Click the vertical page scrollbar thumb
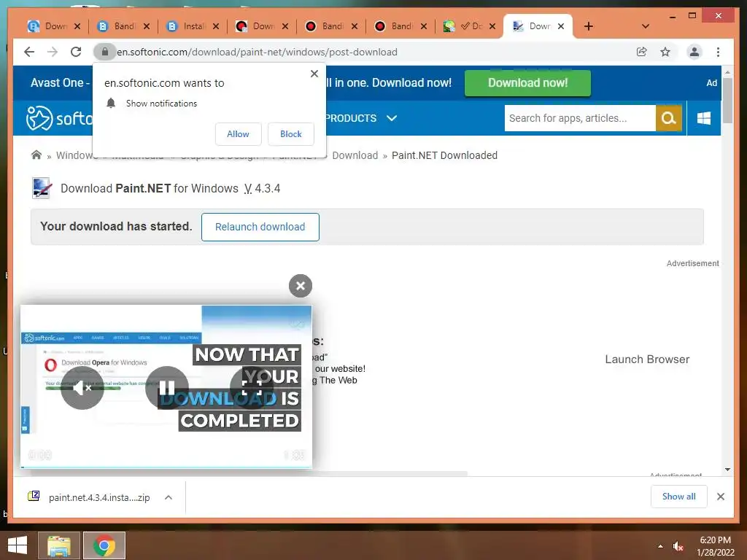 point(727,100)
